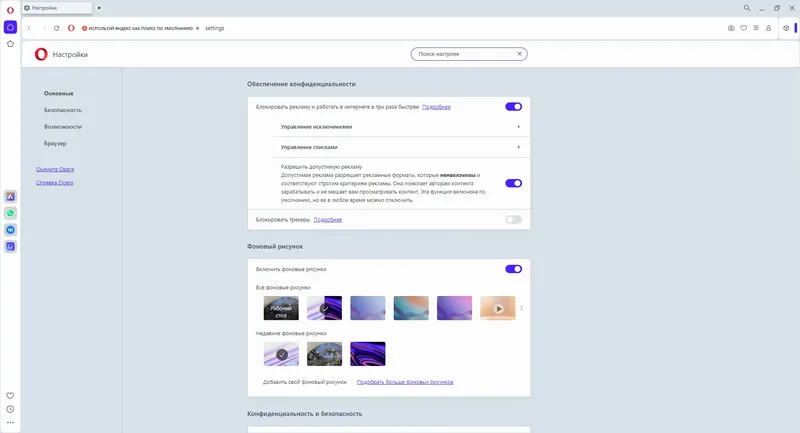Toggle Включить фоновые рисунки switch
Image resolution: width=800 pixels, height=433 pixels.
pos(513,269)
